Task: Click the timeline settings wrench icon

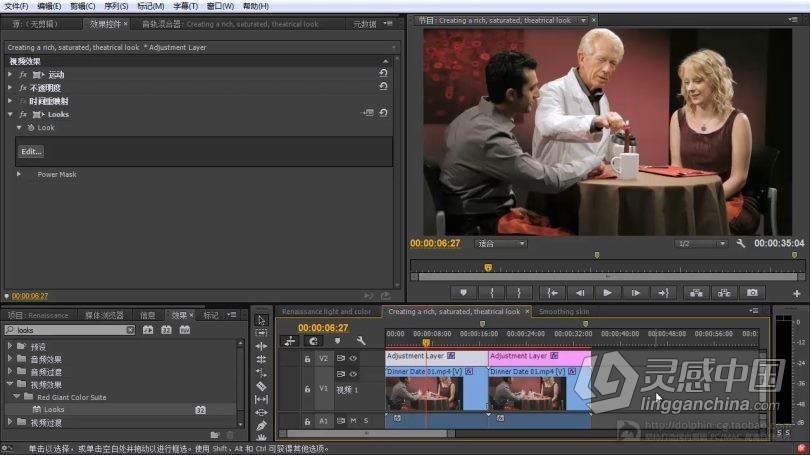Action: [x=361, y=341]
